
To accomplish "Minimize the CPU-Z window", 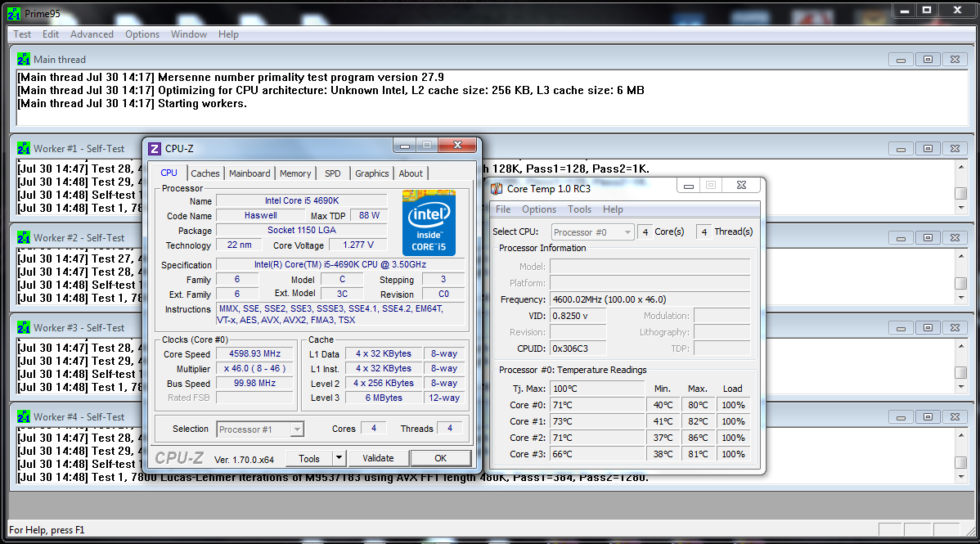I will pos(405,146).
